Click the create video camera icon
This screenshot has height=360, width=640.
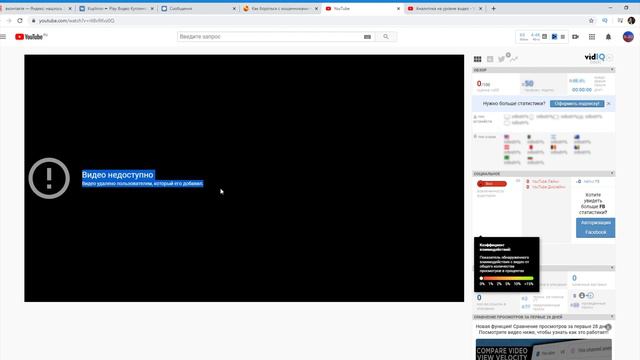tap(576, 37)
